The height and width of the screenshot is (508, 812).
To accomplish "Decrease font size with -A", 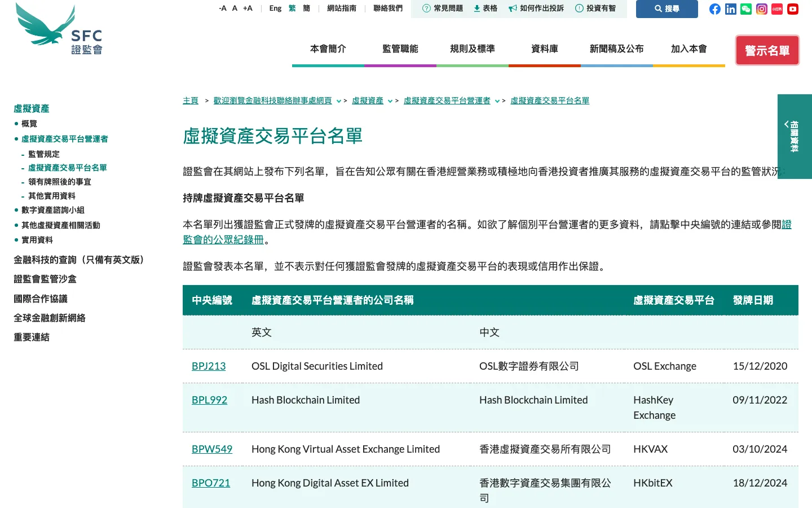I will pyautogui.click(x=223, y=8).
